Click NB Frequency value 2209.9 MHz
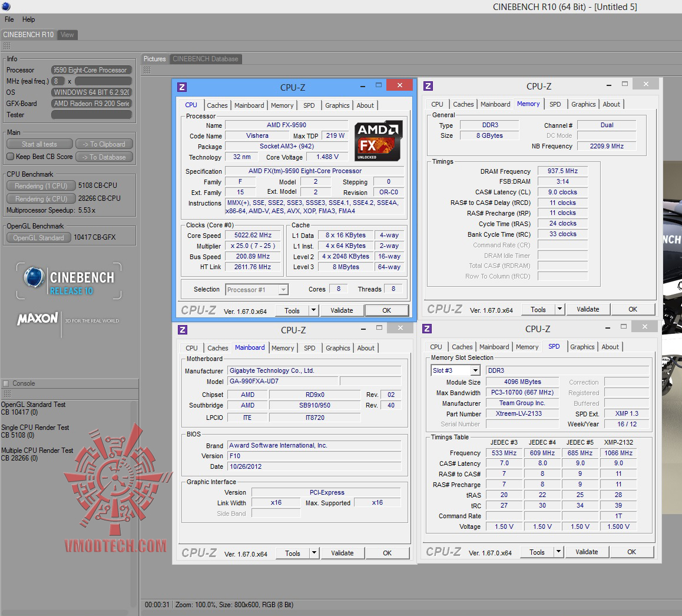 [606, 146]
